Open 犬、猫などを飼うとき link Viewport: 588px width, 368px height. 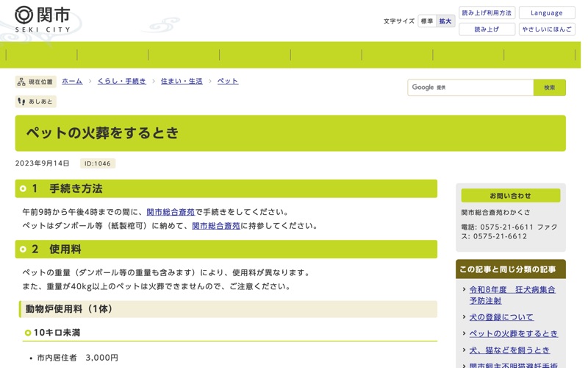click(509, 350)
